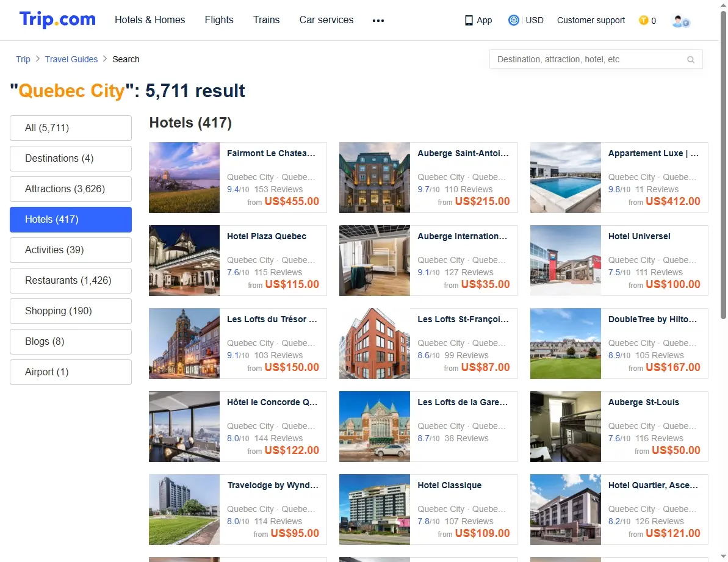Click the Trip breadcrumb link

point(23,59)
